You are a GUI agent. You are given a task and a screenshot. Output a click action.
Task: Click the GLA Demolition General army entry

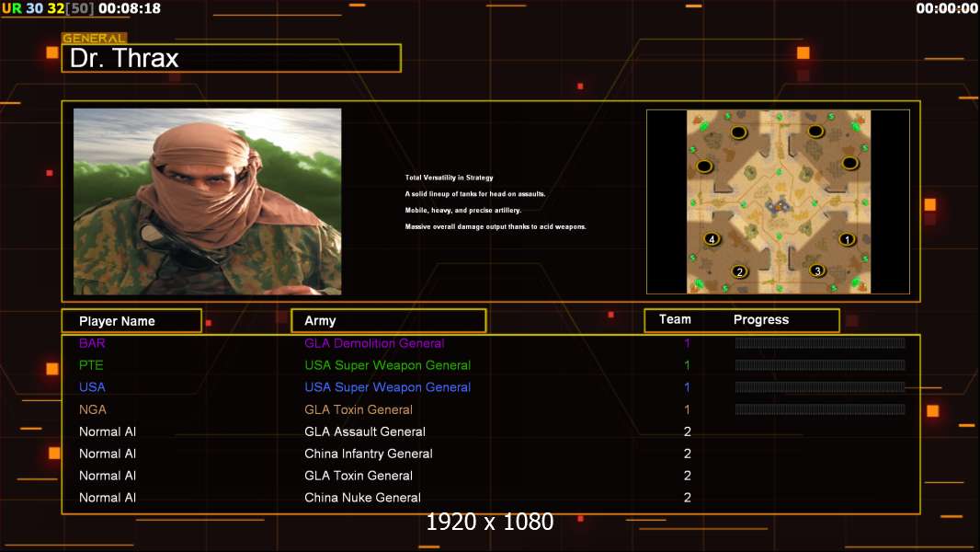(374, 343)
